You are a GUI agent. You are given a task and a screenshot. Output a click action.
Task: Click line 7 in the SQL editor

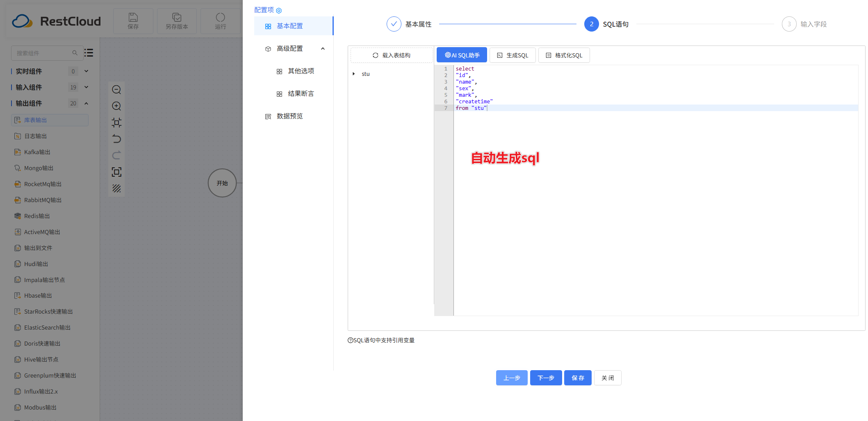tap(472, 108)
